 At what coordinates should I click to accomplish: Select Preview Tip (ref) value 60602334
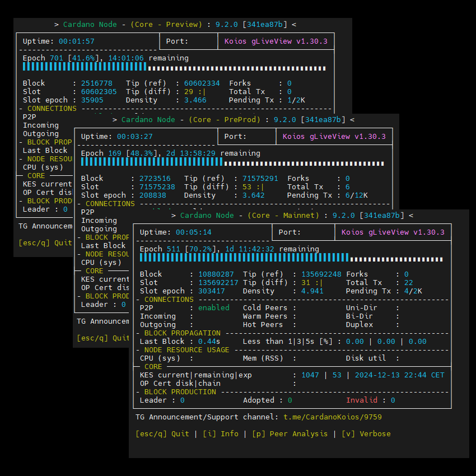[202, 83]
